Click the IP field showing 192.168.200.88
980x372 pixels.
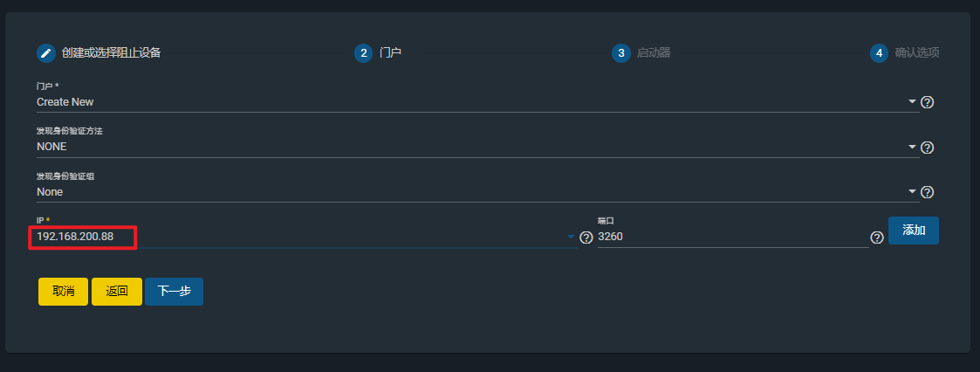pos(83,237)
